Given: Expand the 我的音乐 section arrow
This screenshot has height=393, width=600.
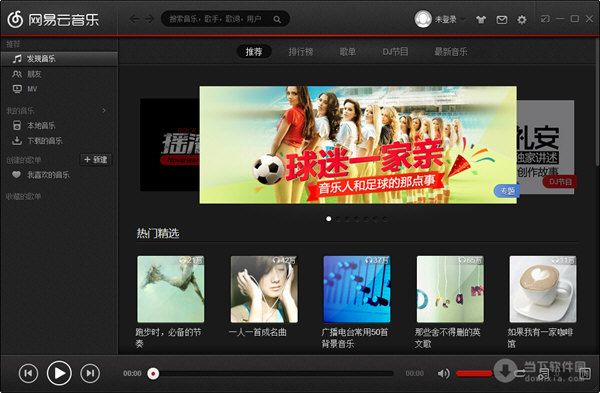Looking at the screenshot, I should [104, 111].
